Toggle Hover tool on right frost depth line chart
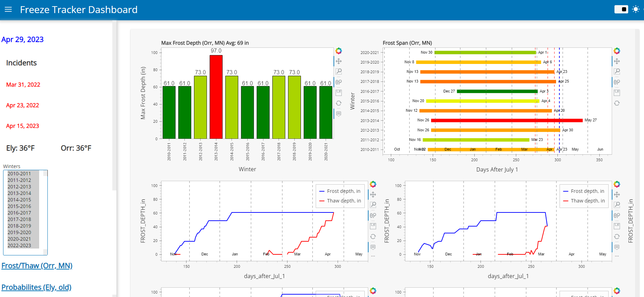 (x=617, y=247)
